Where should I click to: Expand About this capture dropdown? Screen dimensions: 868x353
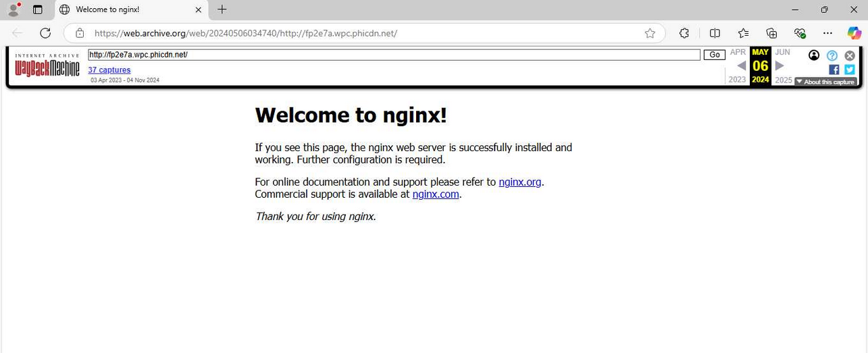(x=825, y=82)
